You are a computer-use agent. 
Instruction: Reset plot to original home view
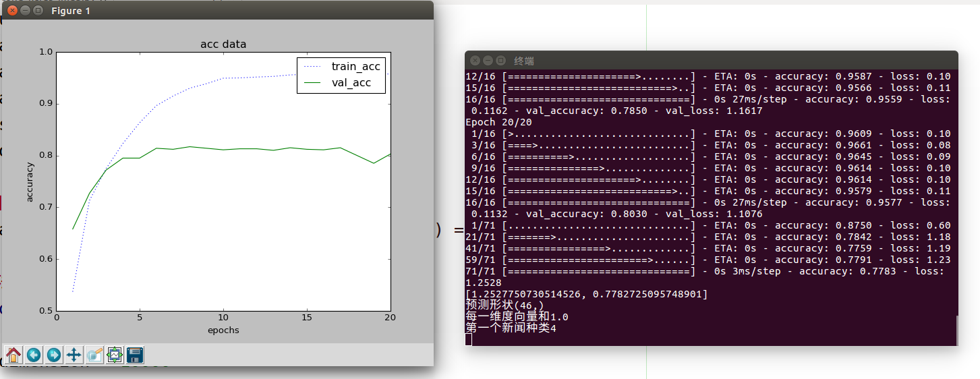tap(13, 355)
